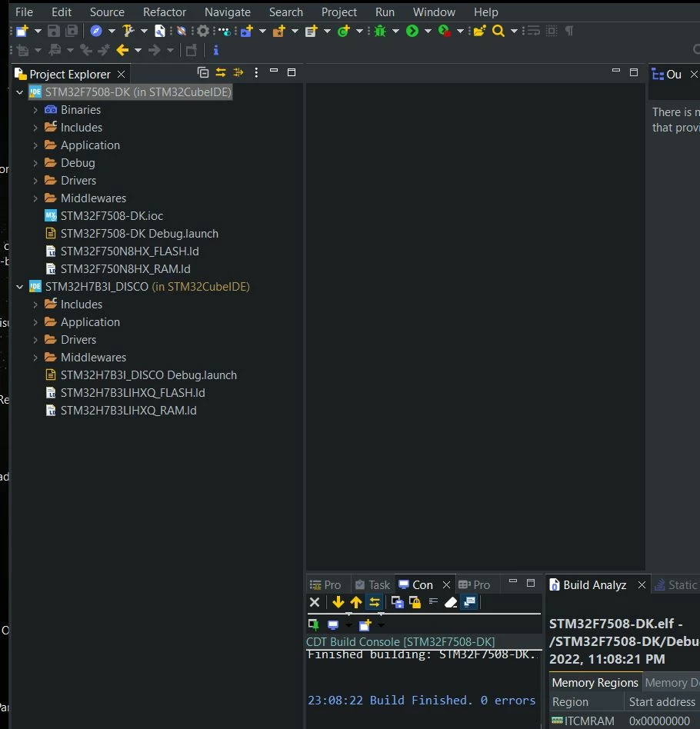Click the Open folder toolbar icon
700x729 pixels.
coord(479,32)
